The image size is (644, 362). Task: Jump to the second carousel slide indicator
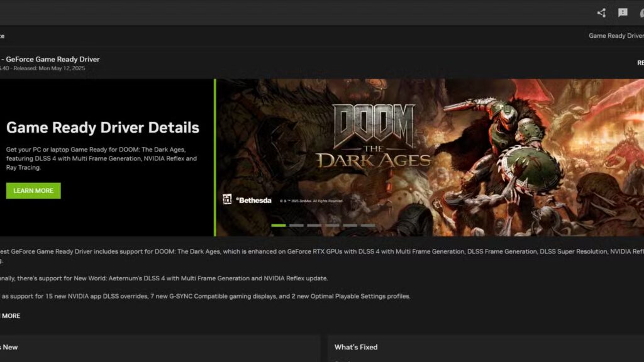tap(296, 226)
